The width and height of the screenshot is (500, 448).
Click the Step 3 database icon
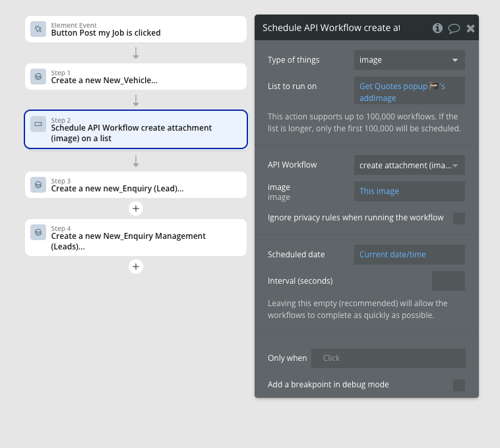[x=38, y=185]
